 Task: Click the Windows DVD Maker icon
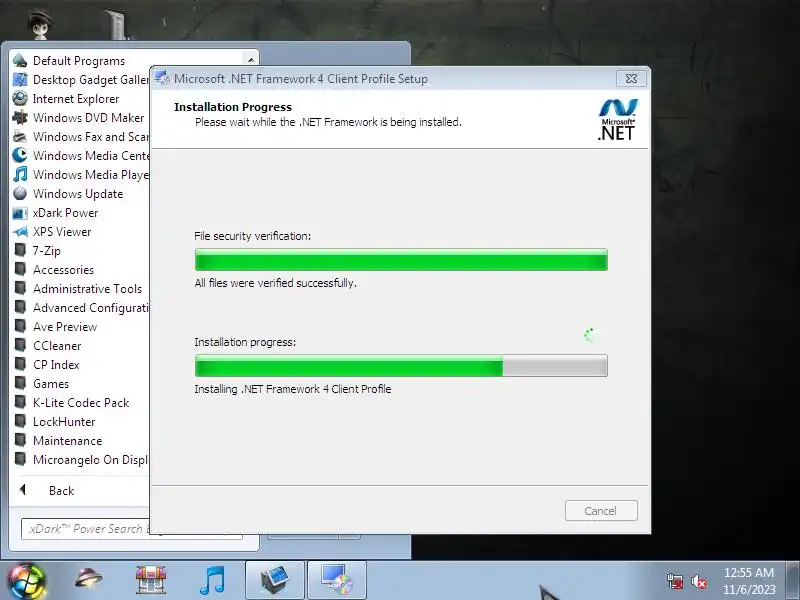[x=20, y=117]
